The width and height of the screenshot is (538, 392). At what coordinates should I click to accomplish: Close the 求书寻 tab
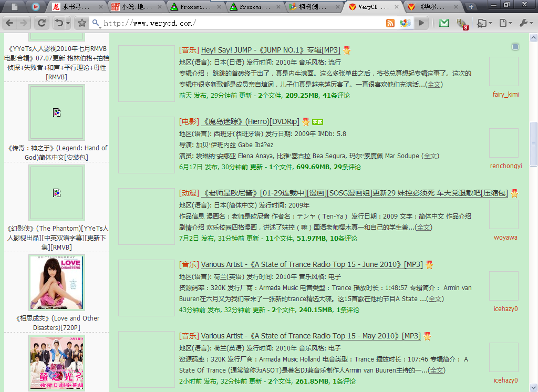pos(100,7)
